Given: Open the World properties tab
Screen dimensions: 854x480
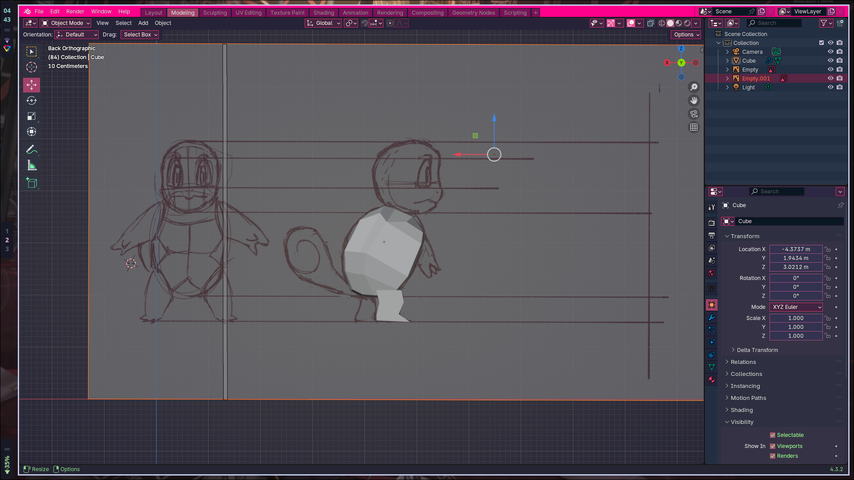Looking at the screenshot, I should [711, 273].
